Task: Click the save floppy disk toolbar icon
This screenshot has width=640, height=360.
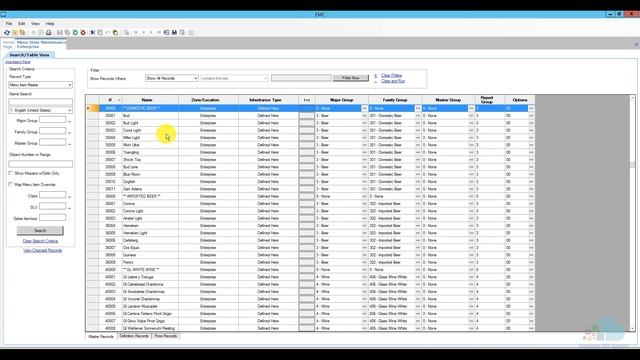Action: pos(60,32)
